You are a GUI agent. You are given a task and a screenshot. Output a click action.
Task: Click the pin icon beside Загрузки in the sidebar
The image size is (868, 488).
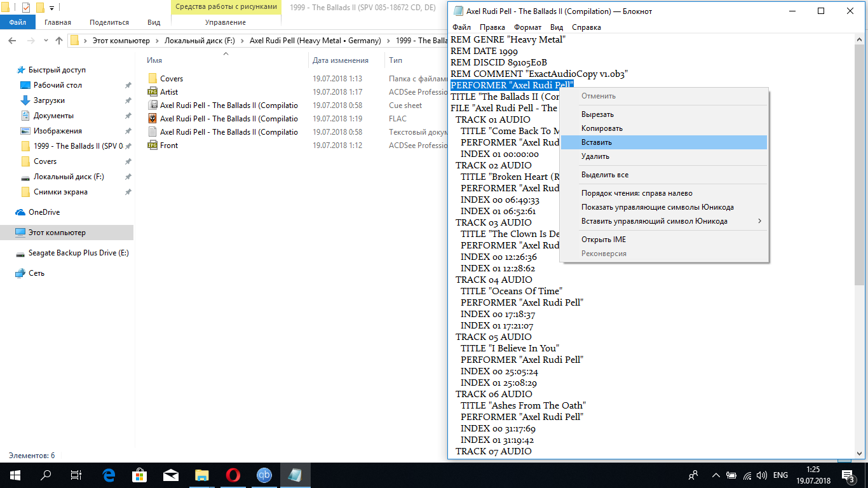(x=128, y=100)
